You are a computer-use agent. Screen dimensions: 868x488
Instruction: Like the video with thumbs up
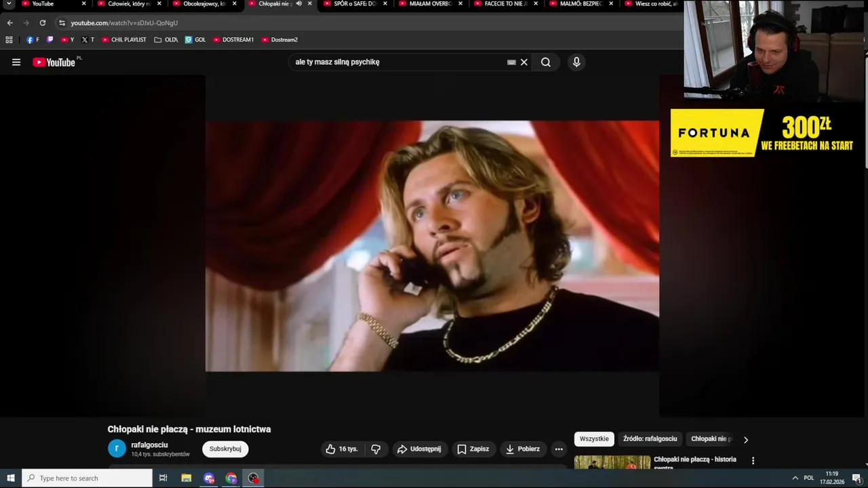pos(341,449)
